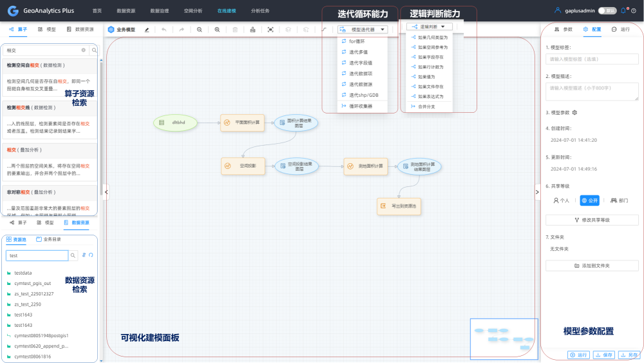Click the operator search magnifier icon

(x=94, y=50)
